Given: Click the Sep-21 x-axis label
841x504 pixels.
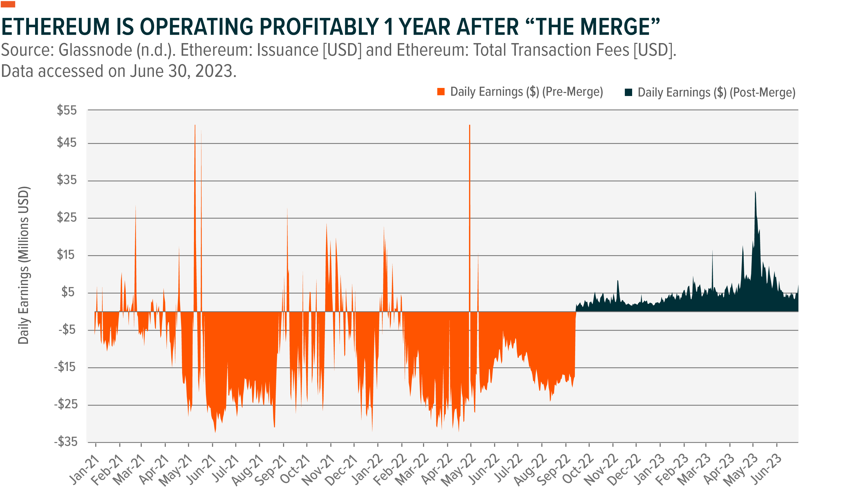Looking at the screenshot, I should 272,470.
